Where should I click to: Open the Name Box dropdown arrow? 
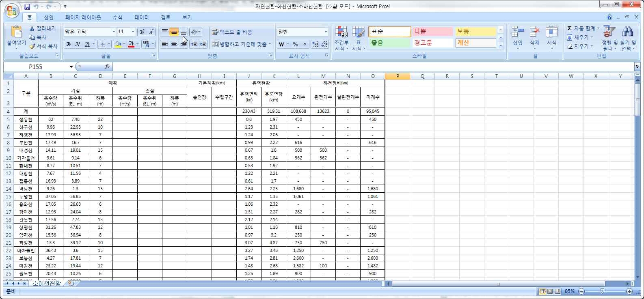point(71,67)
